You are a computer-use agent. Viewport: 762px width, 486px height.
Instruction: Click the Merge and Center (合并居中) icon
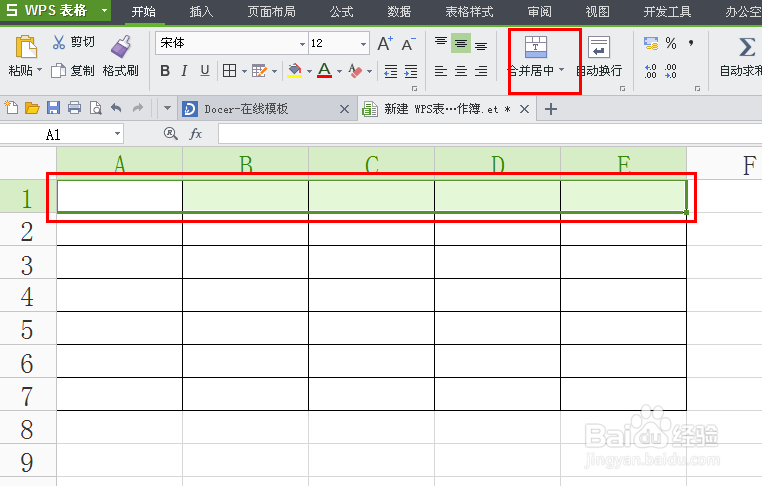[x=536, y=47]
